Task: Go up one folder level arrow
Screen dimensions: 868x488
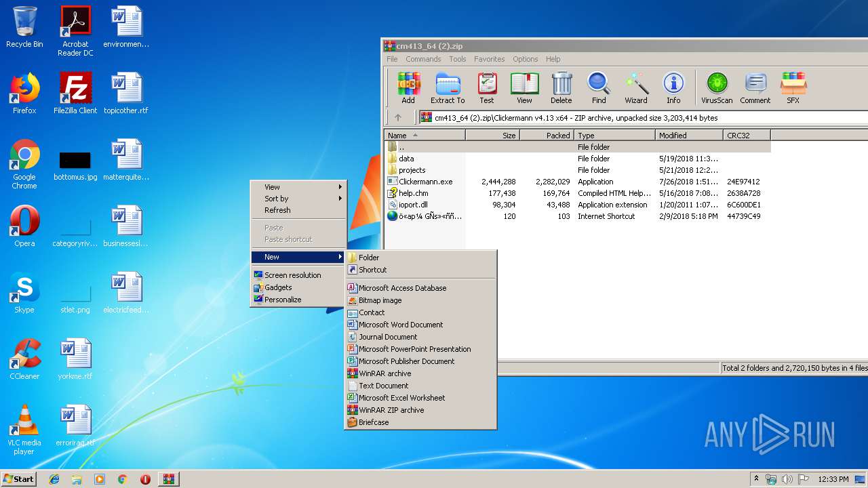Action: click(398, 117)
